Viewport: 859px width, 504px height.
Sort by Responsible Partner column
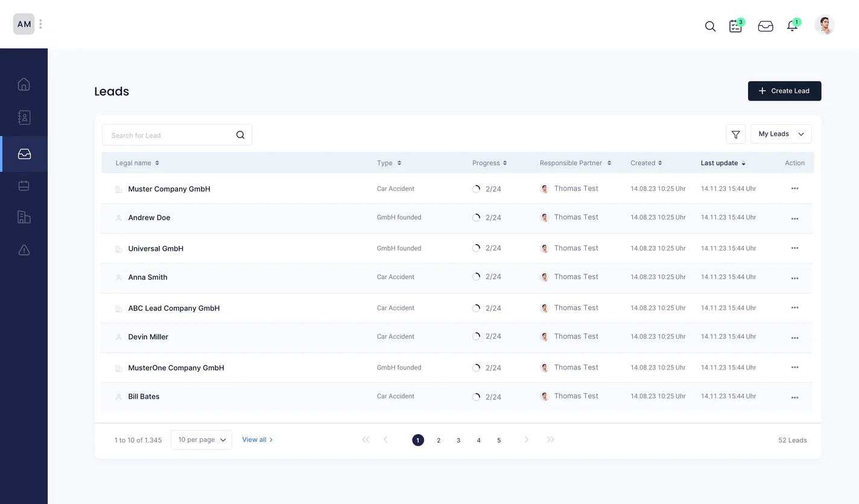coord(575,163)
